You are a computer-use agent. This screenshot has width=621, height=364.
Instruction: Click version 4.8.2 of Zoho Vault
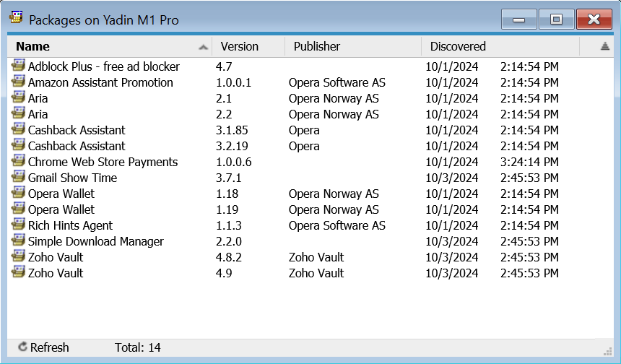[x=228, y=257]
